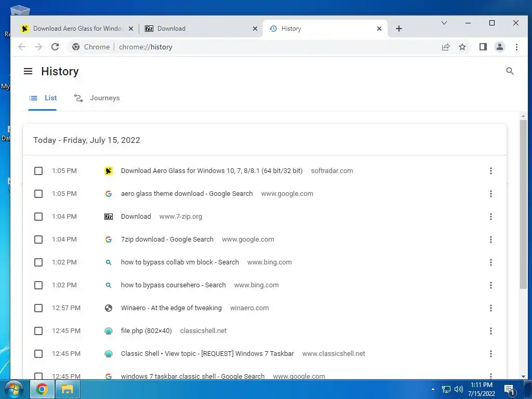Check the softradar.com Aero Glass entry

click(38, 170)
